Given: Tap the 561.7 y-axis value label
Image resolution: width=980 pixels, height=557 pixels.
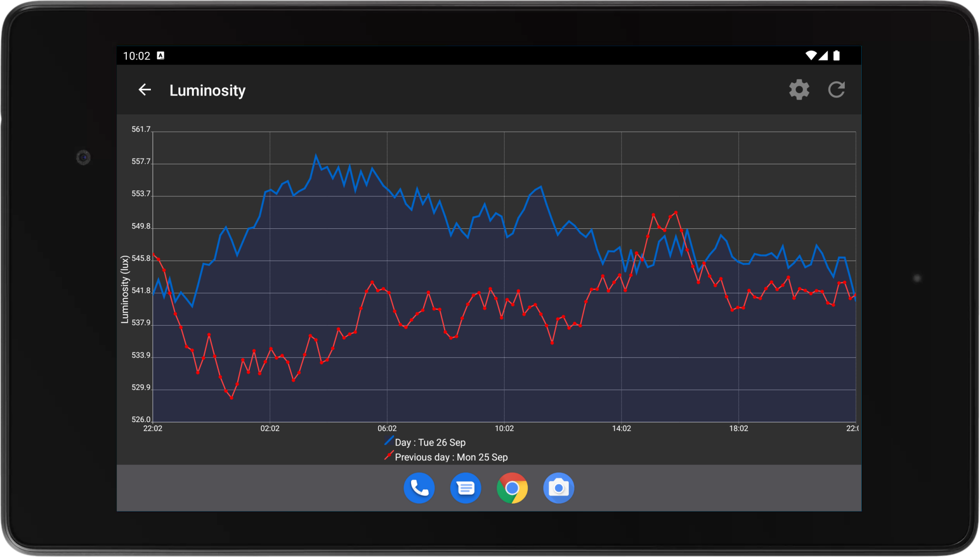Looking at the screenshot, I should 141,129.
